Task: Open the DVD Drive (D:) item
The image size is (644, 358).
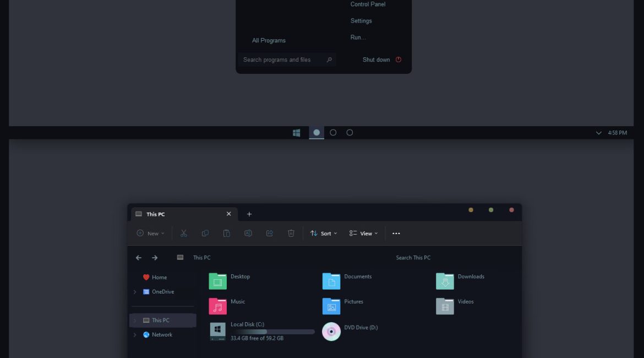Action: (331, 332)
